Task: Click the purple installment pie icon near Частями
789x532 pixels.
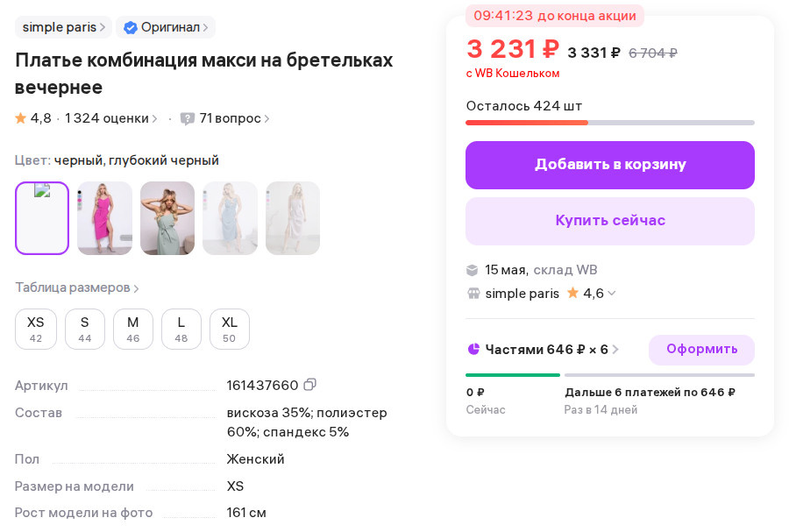Action: [475, 349]
